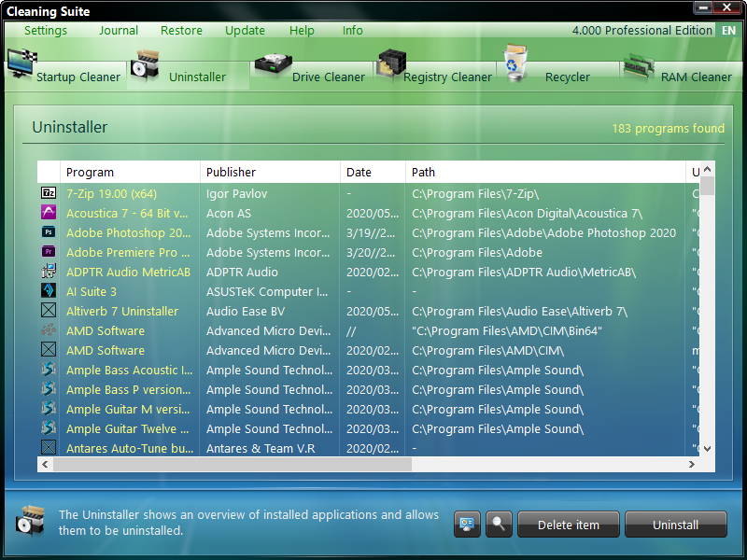
Task: Open the Info menu
Action: (353, 31)
